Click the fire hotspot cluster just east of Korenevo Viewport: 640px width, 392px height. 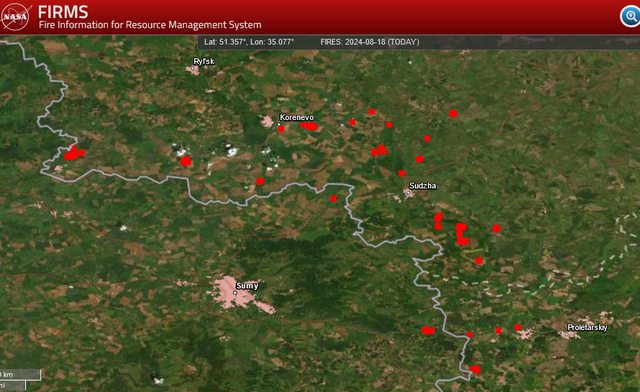pos(309,126)
